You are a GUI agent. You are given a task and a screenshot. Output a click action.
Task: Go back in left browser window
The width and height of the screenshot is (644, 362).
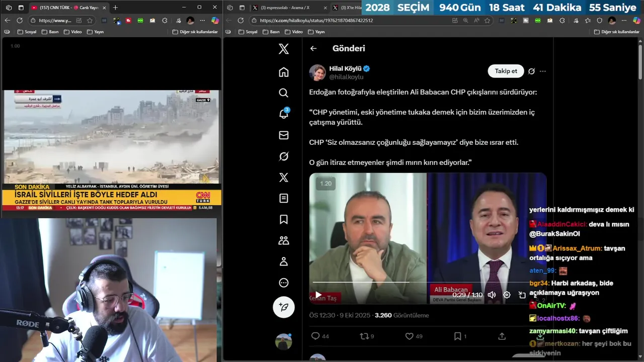(7, 21)
